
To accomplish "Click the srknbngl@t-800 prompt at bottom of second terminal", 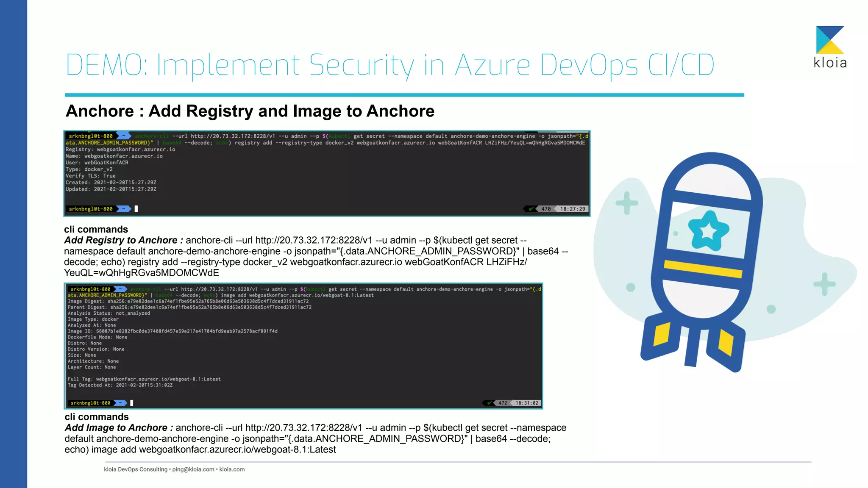I will click(x=90, y=403).
